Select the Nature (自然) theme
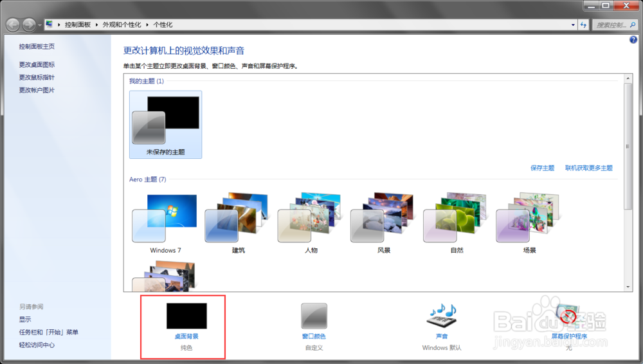643x364 pixels. point(457,224)
